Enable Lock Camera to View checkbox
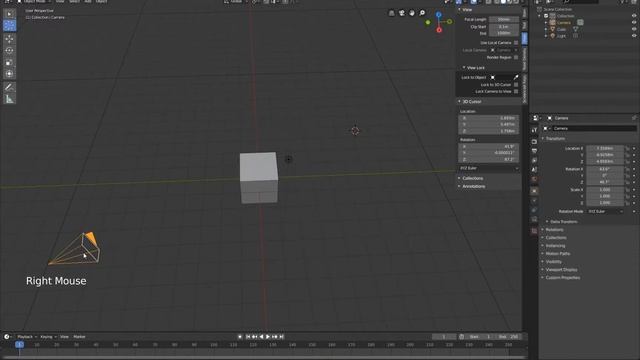Screen dimensions: 640x360 [x=516, y=91]
